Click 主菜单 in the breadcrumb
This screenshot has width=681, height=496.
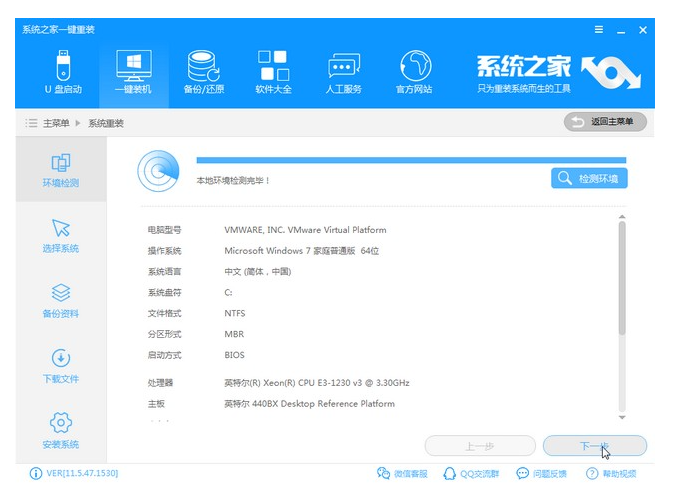(55, 123)
